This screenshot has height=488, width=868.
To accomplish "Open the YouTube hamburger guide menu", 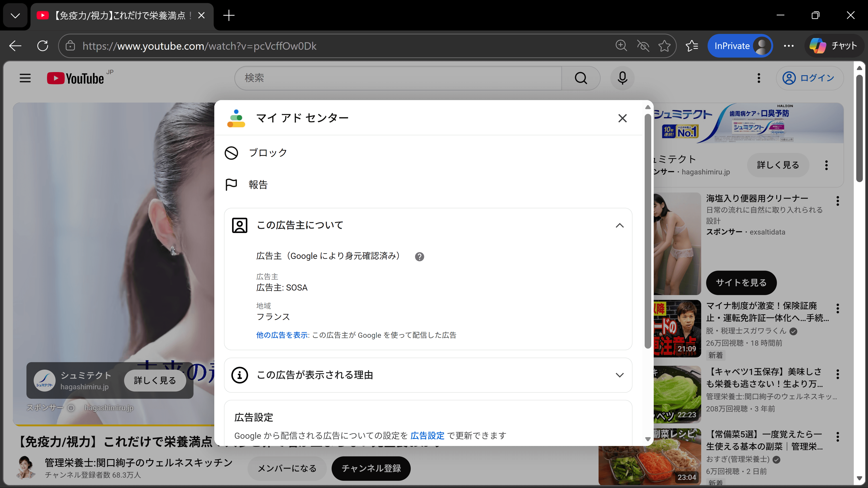I will click(x=25, y=78).
